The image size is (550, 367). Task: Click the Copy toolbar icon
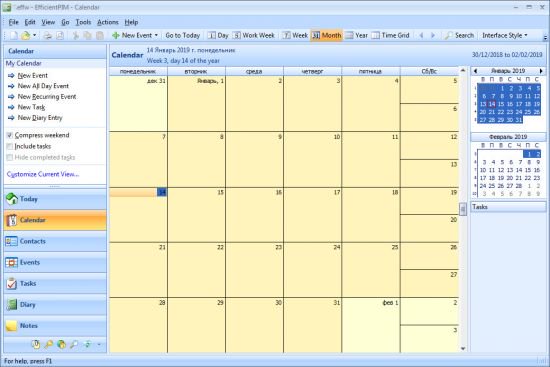pos(87,35)
